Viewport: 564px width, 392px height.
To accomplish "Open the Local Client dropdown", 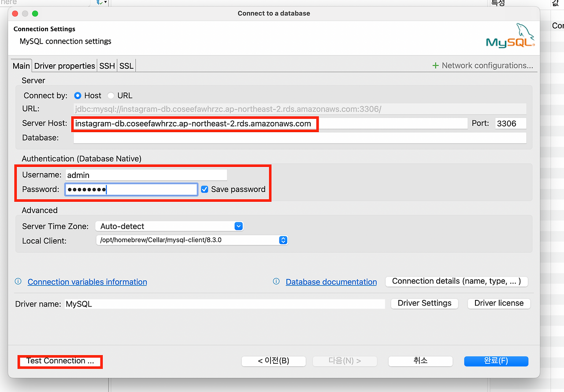I will 192,240.
